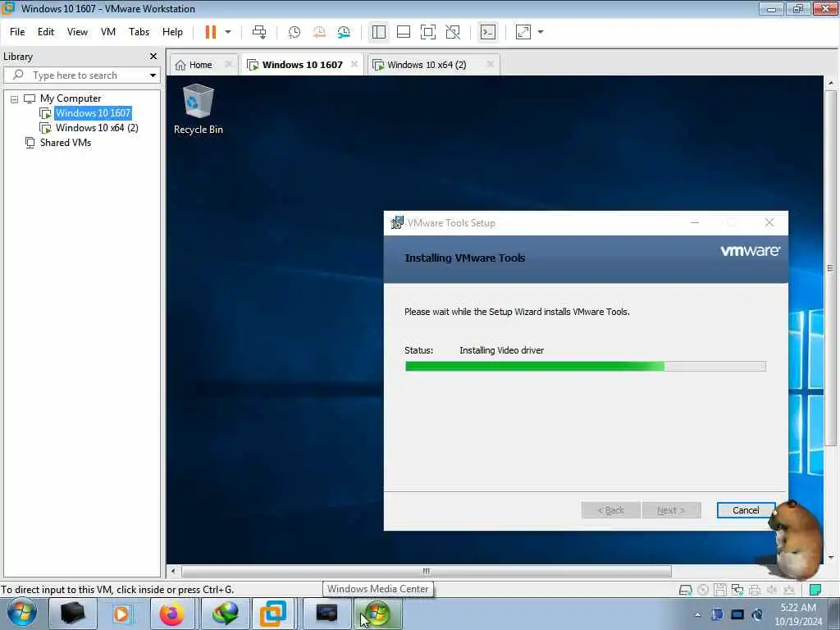
Task: Open Firefox from the taskbar
Action: click(172, 614)
